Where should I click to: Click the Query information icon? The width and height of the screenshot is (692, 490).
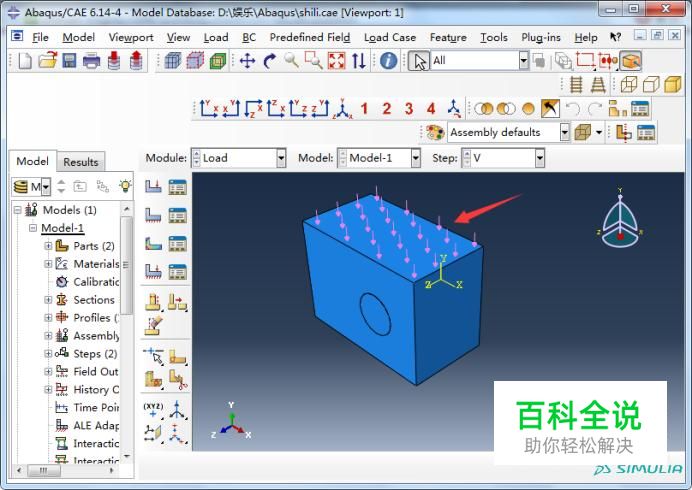388,60
